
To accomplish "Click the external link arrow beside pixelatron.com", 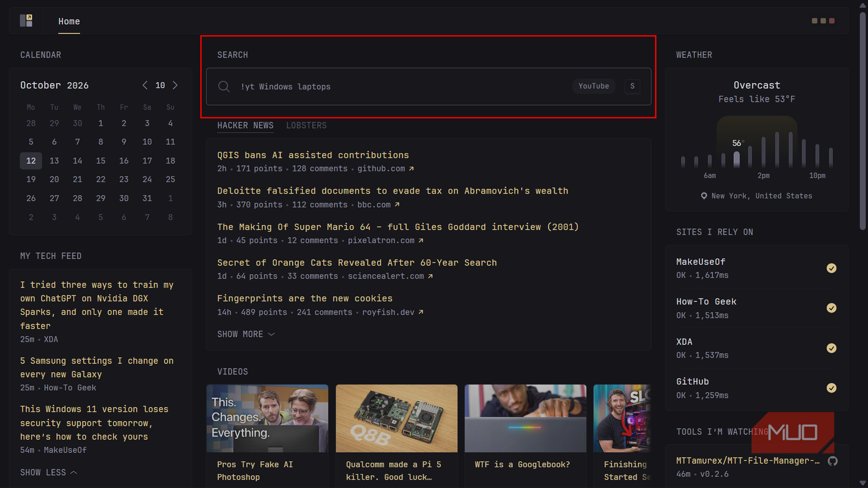I will point(421,240).
